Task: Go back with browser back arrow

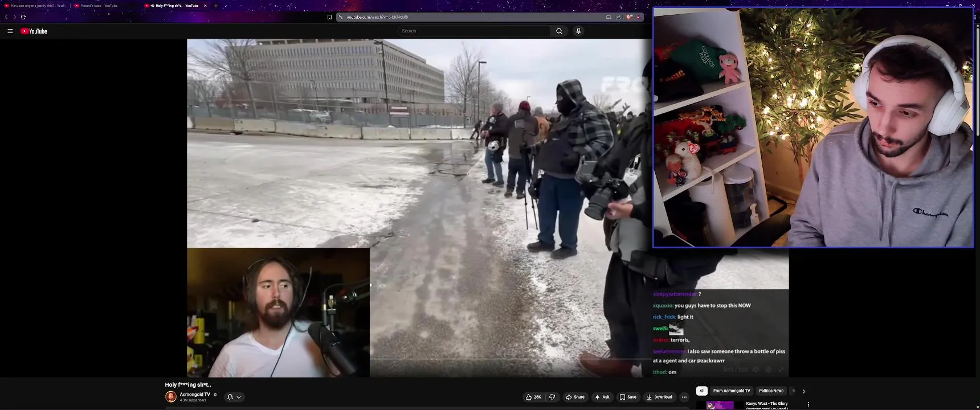Action: click(6, 17)
